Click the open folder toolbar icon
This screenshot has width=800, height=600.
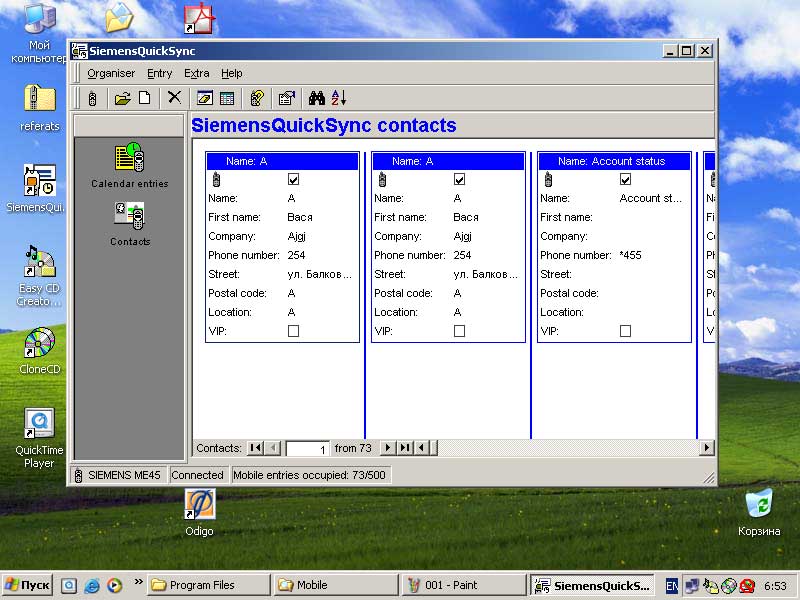pos(122,98)
